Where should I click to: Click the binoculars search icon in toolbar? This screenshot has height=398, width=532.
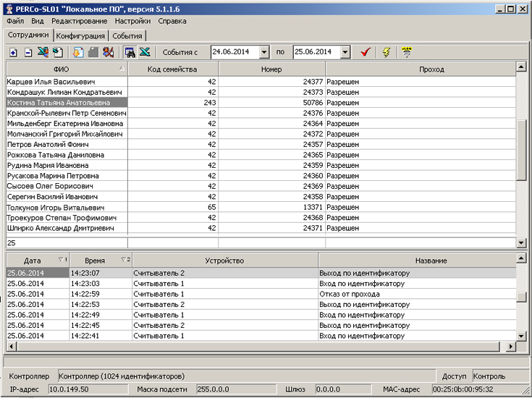(130, 52)
